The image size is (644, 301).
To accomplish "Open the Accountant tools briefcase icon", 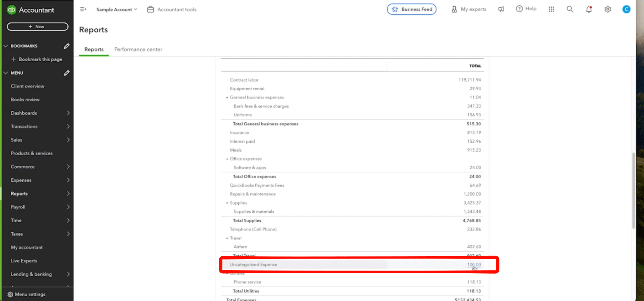I will tap(151, 9).
